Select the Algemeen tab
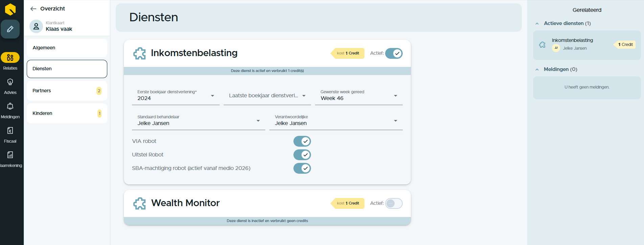Image resolution: width=644 pixels, height=245 pixels. (67, 48)
